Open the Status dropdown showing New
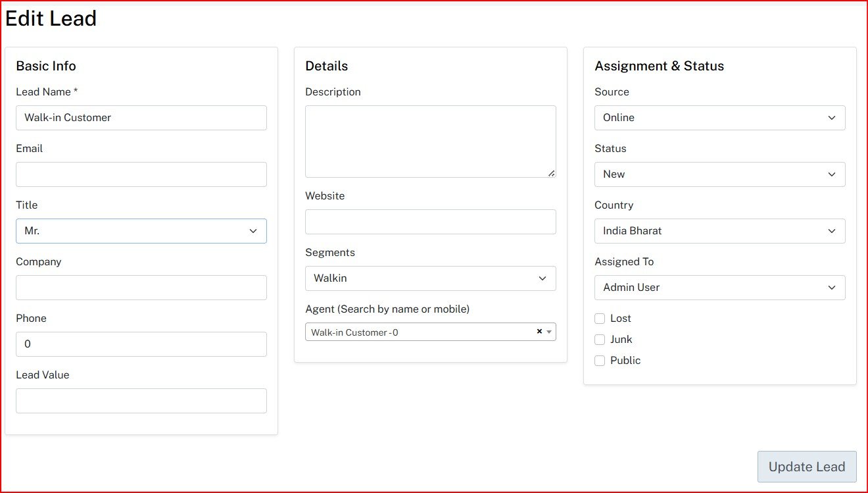The width and height of the screenshot is (868, 493). coord(719,174)
